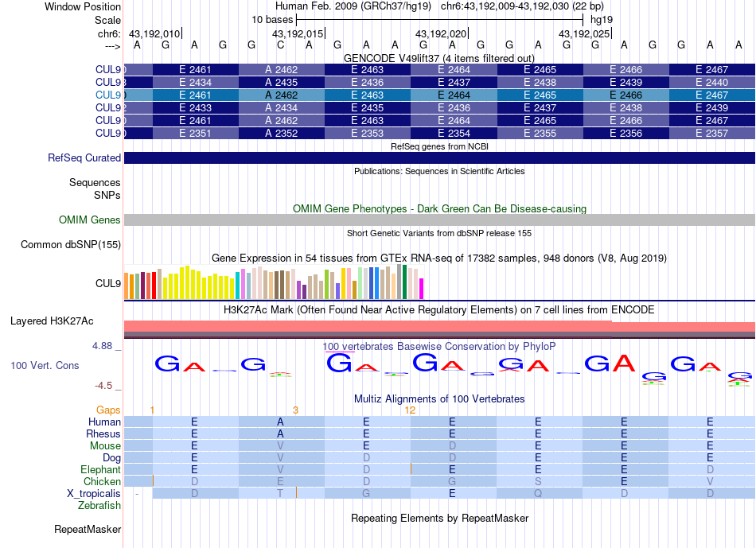Open 'Repeating Elements by RepeatMasker' title

point(439,519)
